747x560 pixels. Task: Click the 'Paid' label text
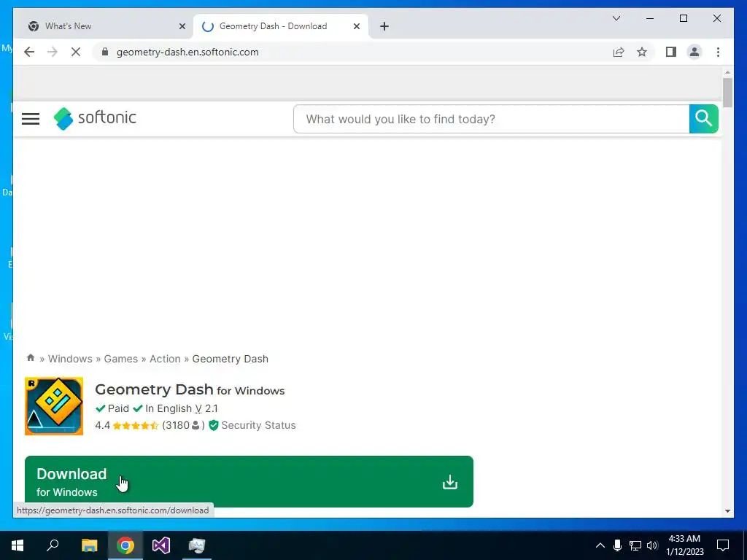point(118,408)
